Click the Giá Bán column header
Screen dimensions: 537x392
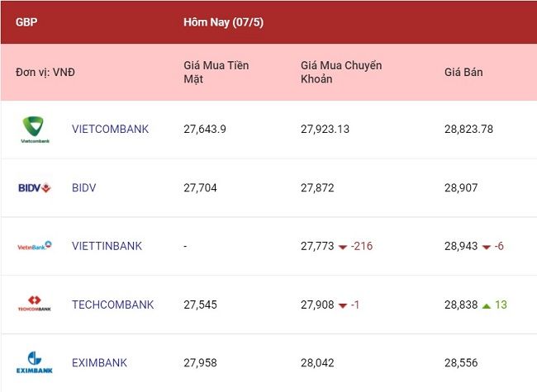pyautogui.click(x=463, y=72)
